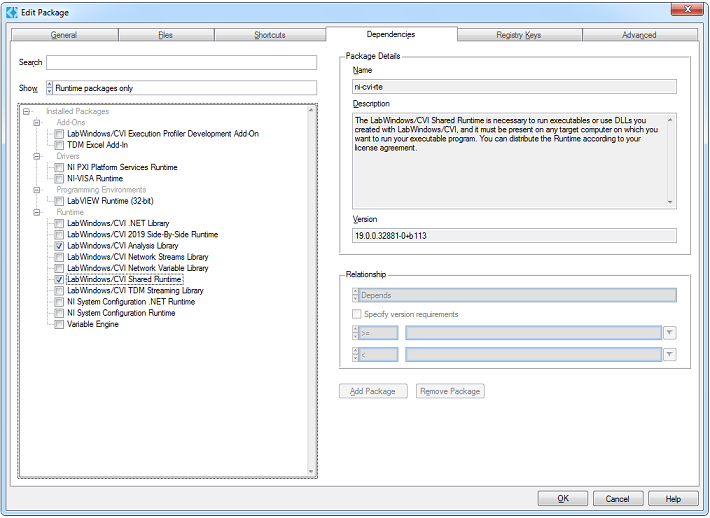The height and width of the screenshot is (518, 710).
Task: Click the package tree scroll up arrow
Action: tap(311, 110)
